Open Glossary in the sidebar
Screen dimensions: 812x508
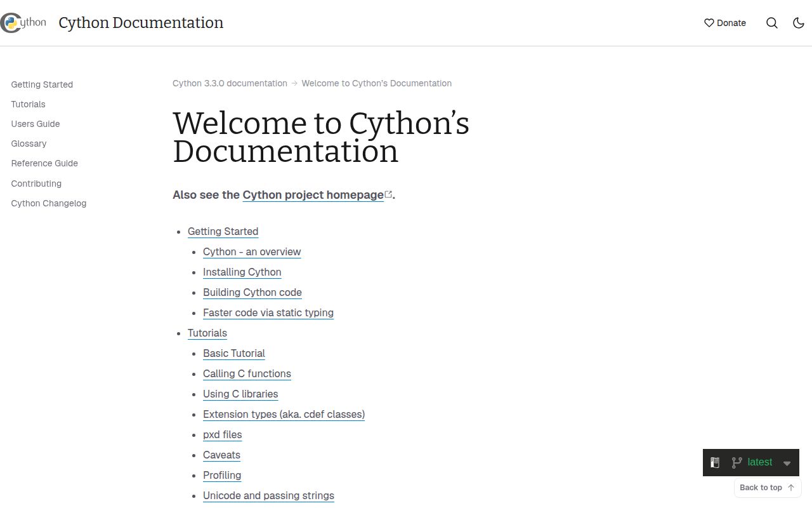coord(29,144)
